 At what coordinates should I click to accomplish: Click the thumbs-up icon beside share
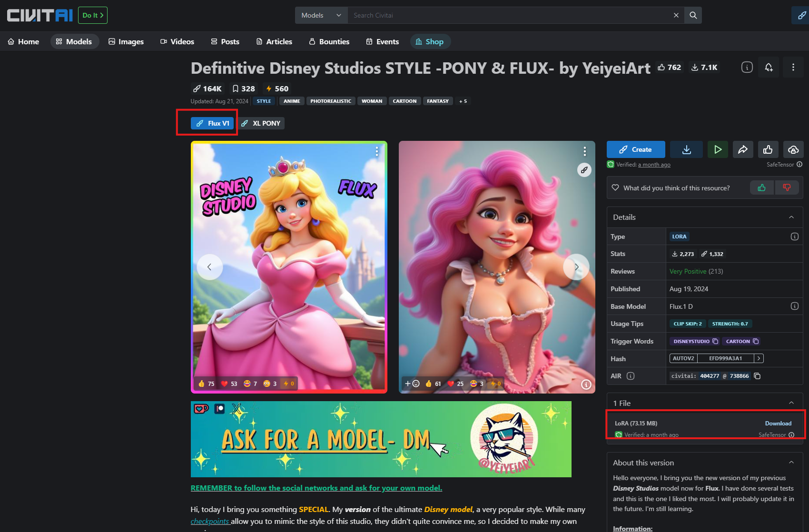click(768, 149)
